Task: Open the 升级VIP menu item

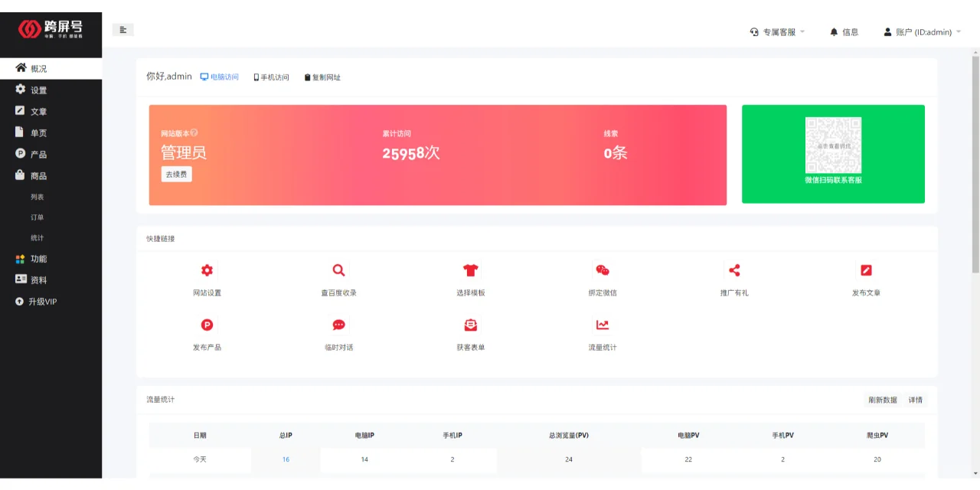Action: tap(36, 301)
